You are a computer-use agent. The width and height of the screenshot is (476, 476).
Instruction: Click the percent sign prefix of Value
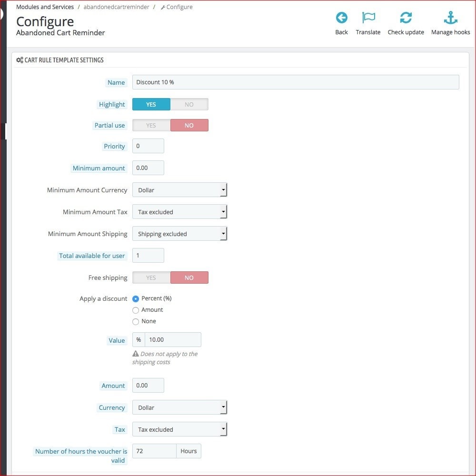(x=139, y=340)
